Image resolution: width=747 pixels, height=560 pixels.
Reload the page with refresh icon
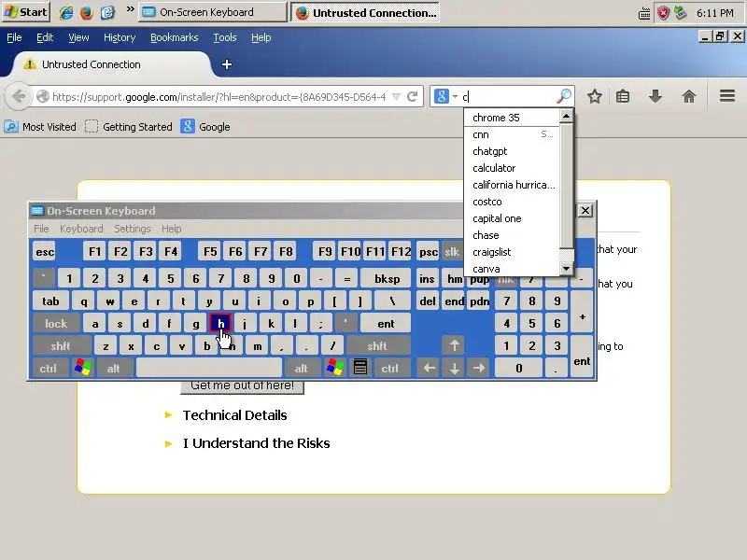[413, 97]
